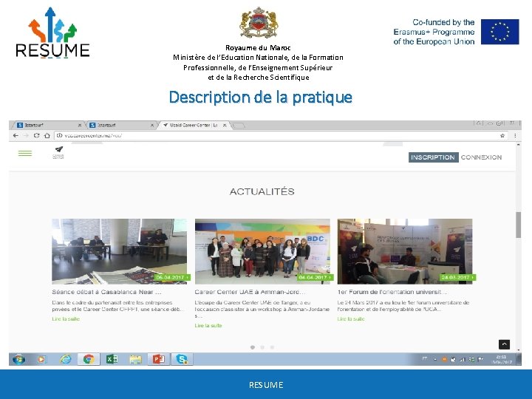
Task: Open the Windows Start orb
Action: 18,359
